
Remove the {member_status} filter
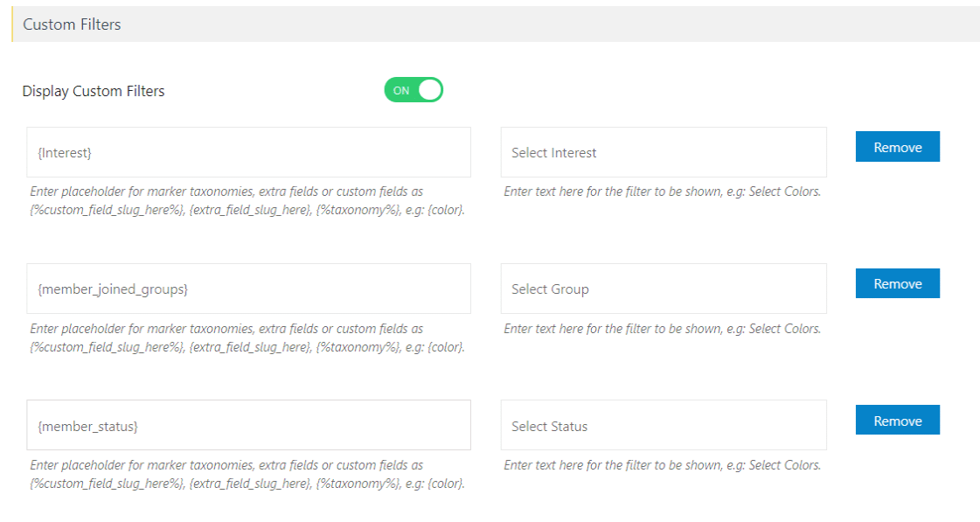pyautogui.click(x=897, y=420)
